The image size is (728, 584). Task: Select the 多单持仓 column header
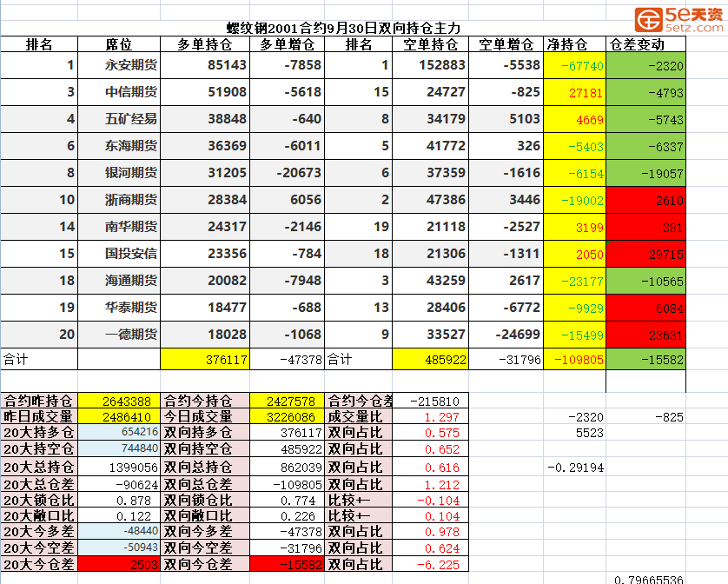[205, 44]
